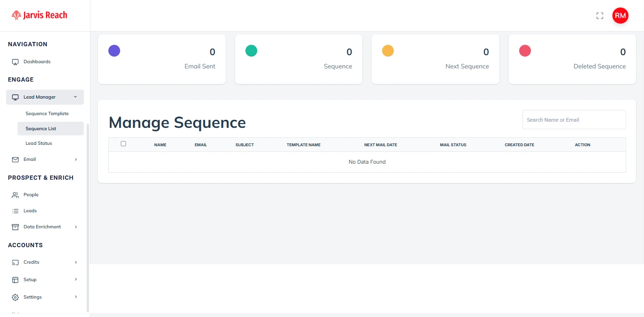Screen dimensions: 644x317
Task: Click the ACTION column header
Action: 582,145
